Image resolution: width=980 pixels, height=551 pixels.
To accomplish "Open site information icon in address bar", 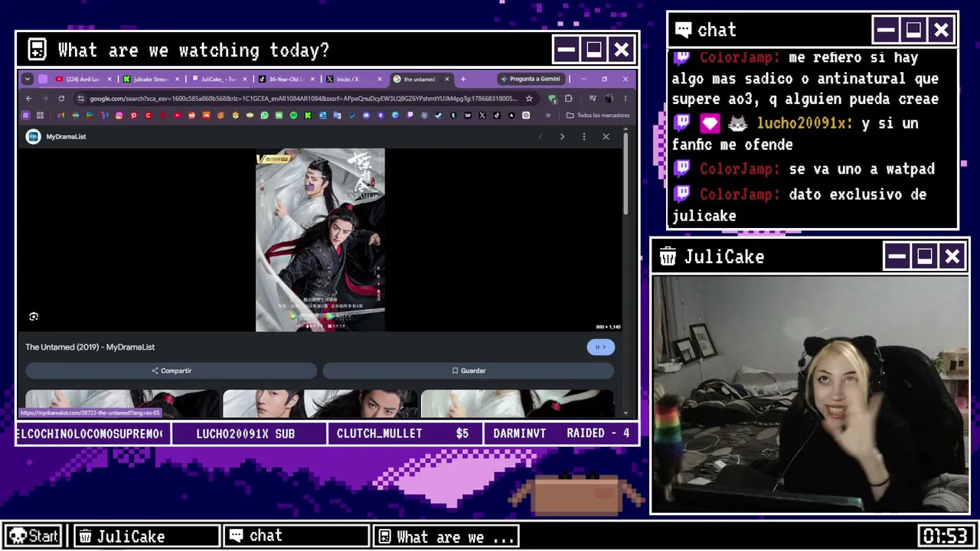I will point(81,99).
